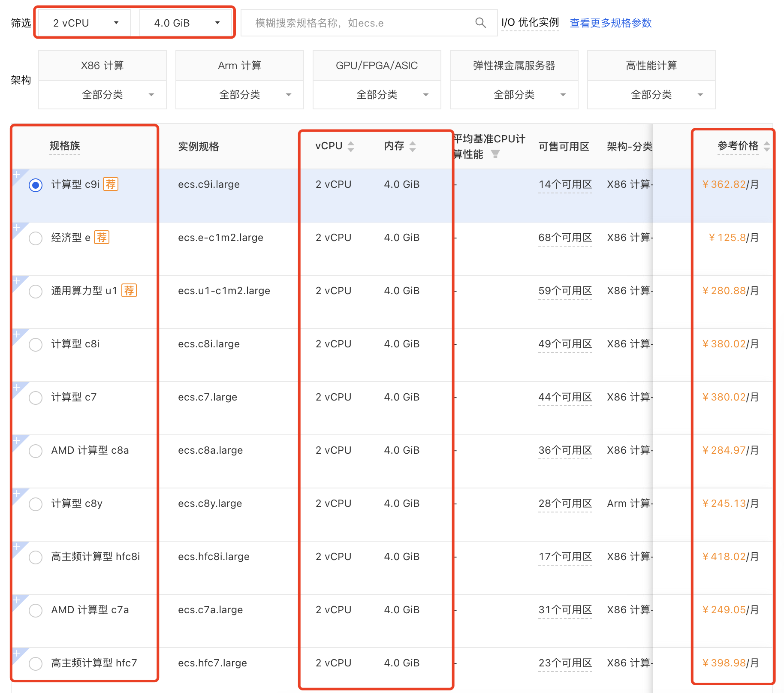Image resolution: width=784 pixels, height=693 pixels.
Task: Select the 计算型 c9i radio button
Action: click(x=36, y=185)
